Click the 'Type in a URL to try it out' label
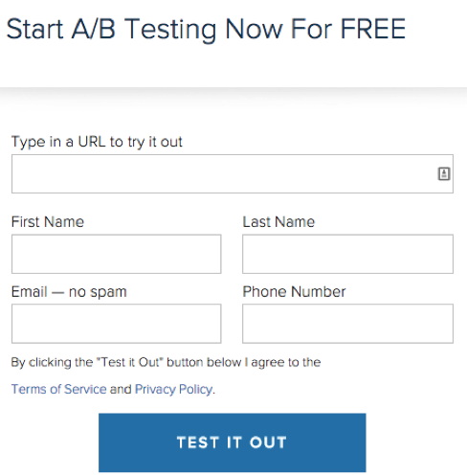Viewport: 467px width, 476px height. point(97,142)
